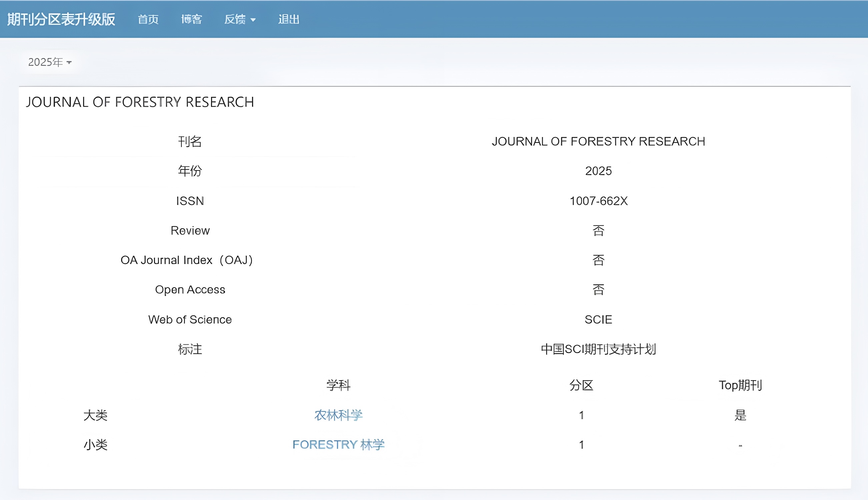868x500 pixels.
Task: Open the 农林科学 category link
Action: click(x=338, y=415)
